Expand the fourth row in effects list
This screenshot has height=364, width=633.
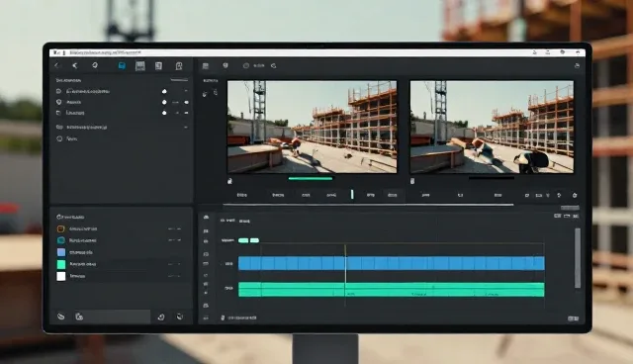(186, 128)
